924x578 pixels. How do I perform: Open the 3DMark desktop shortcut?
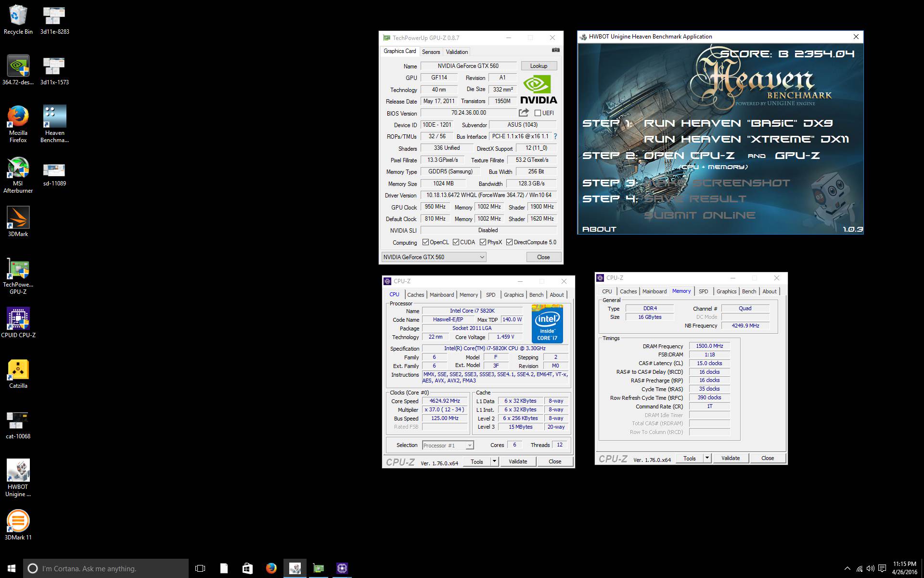pyautogui.click(x=18, y=222)
